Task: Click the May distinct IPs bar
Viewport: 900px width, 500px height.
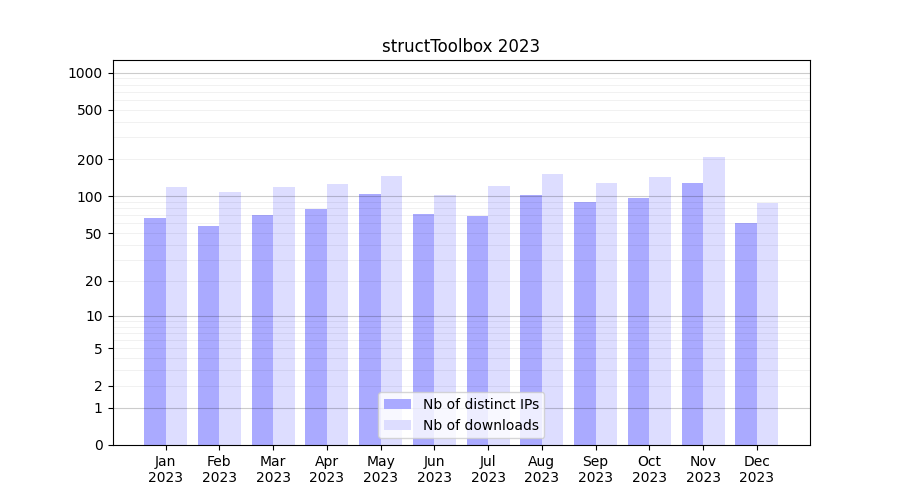Action: 370,319
